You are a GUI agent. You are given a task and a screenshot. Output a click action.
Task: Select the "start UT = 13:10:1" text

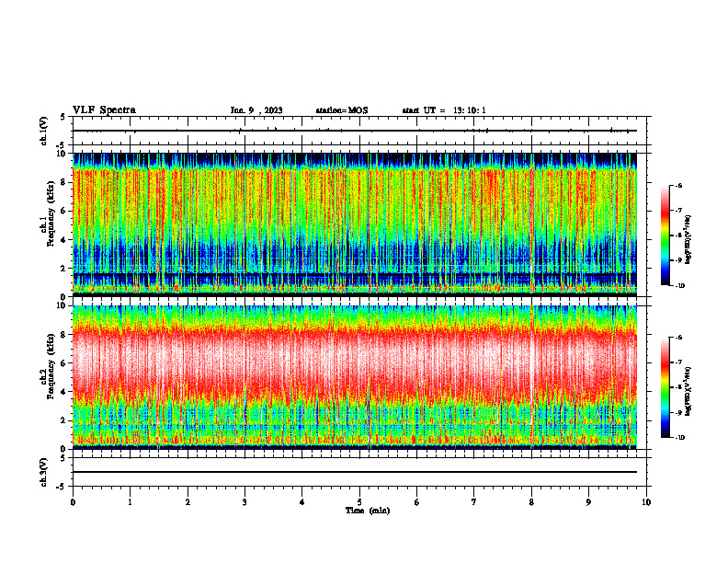[444, 110]
